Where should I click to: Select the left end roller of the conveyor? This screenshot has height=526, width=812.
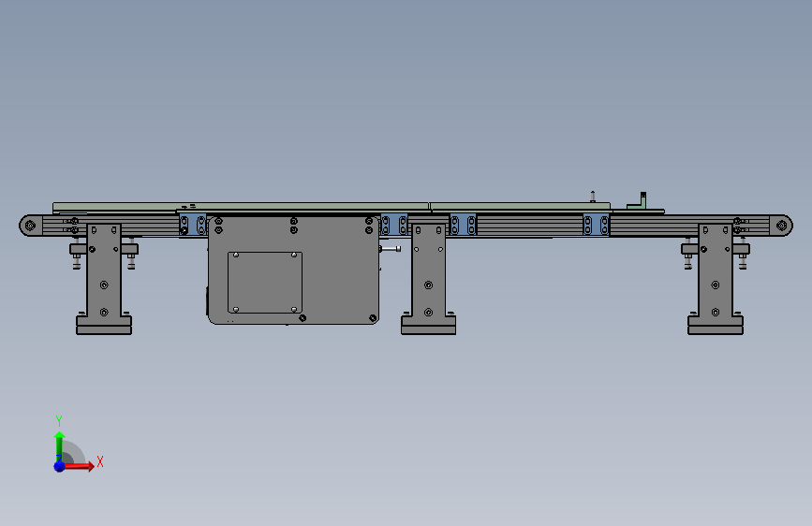point(30,226)
